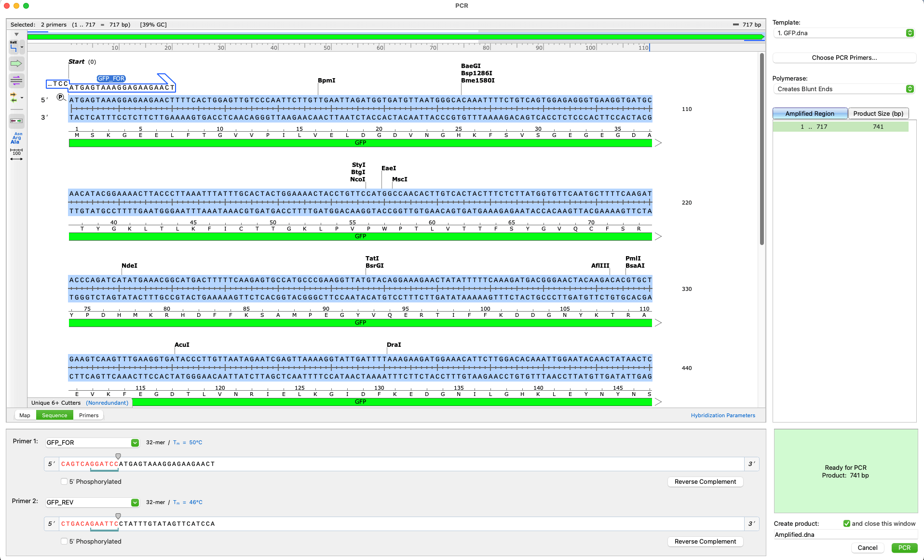Expand the Primer 1 GFP_FOR dropdown

(x=135, y=443)
